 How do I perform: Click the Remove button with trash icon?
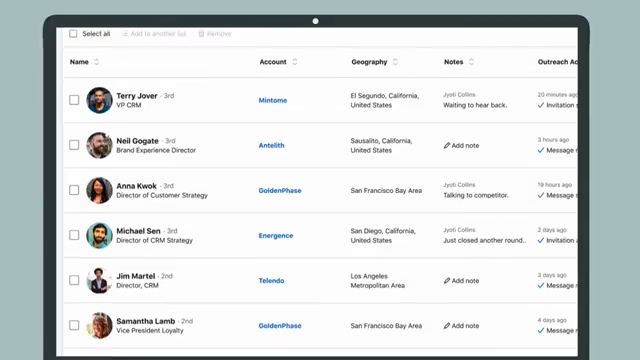click(215, 33)
